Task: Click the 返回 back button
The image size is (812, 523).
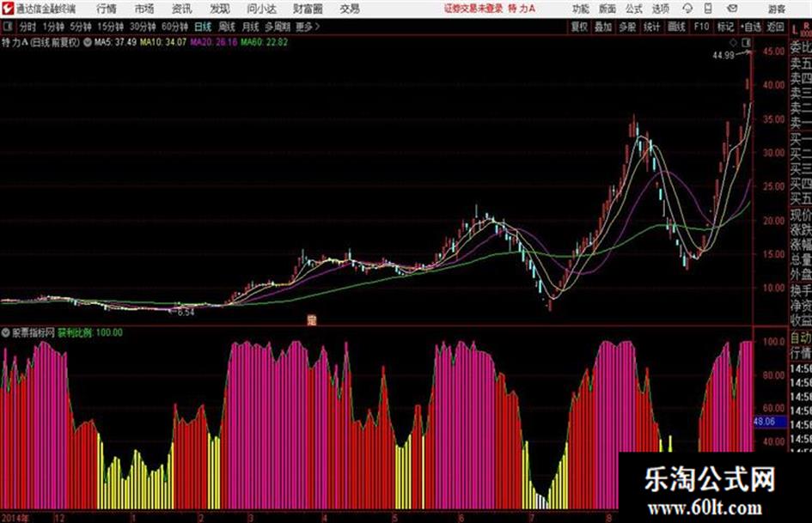Action: click(775, 27)
